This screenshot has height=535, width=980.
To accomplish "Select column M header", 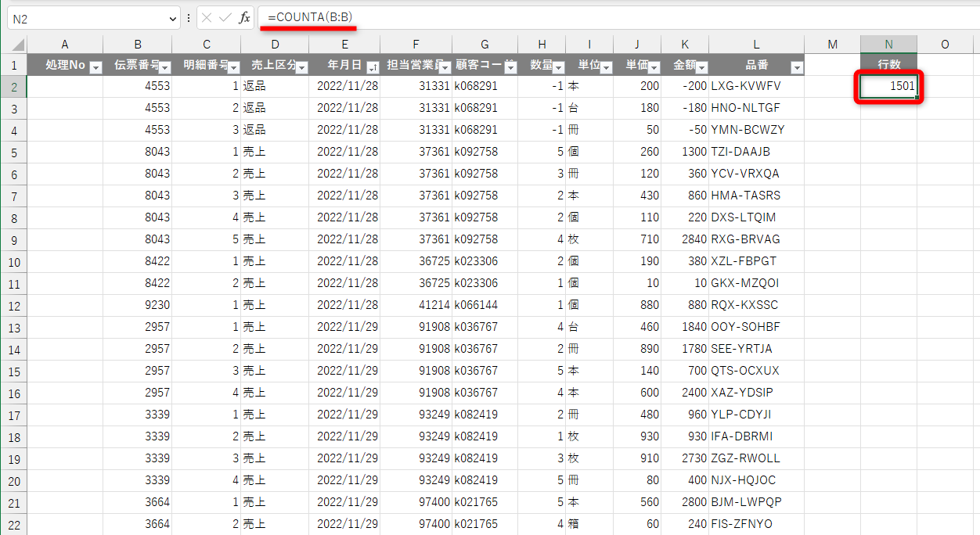I will [832, 45].
